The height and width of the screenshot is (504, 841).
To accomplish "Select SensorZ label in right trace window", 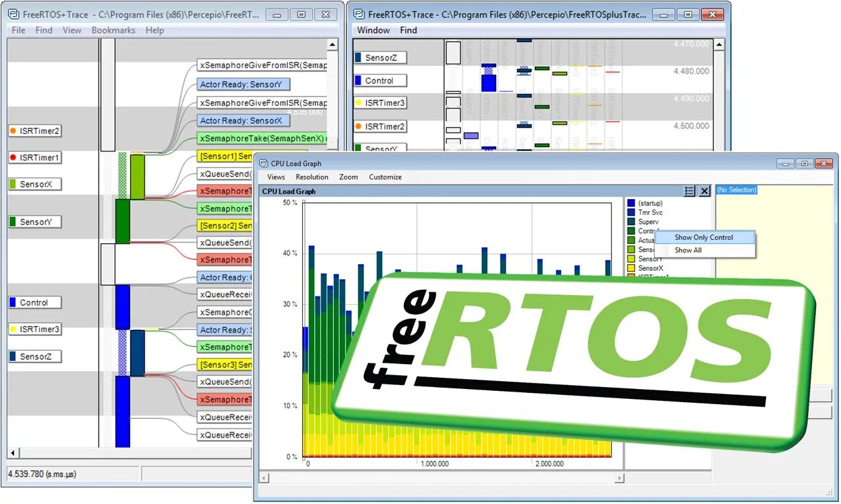I will (x=381, y=58).
